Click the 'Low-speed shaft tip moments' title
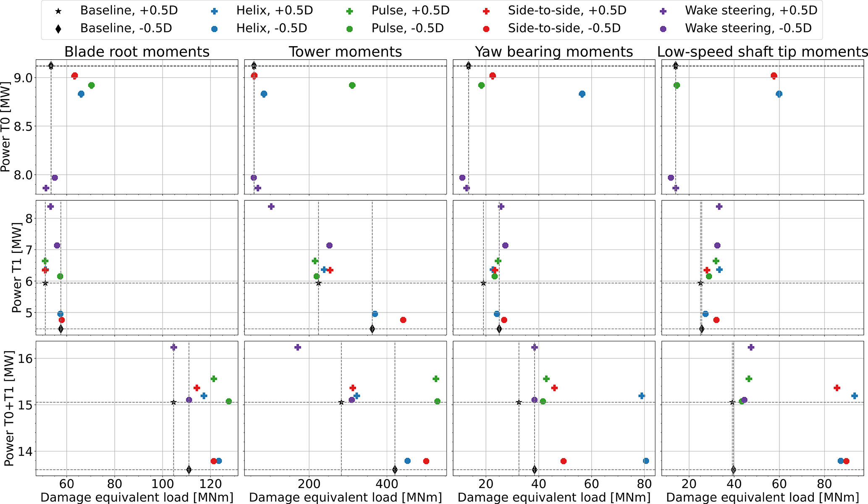868x504 pixels. [x=762, y=52]
